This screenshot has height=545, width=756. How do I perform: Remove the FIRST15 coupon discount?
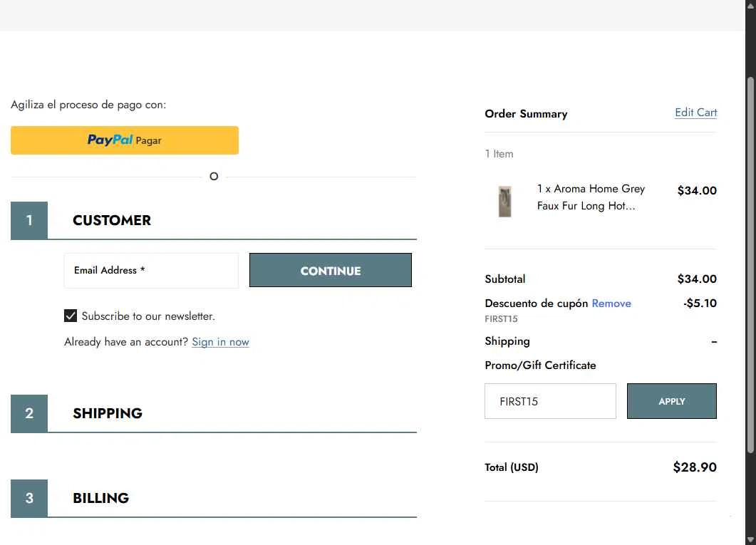[x=611, y=303]
